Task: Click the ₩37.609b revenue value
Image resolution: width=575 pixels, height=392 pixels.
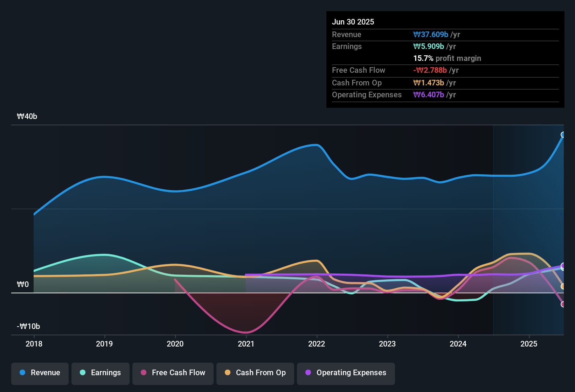Action: (x=431, y=35)
